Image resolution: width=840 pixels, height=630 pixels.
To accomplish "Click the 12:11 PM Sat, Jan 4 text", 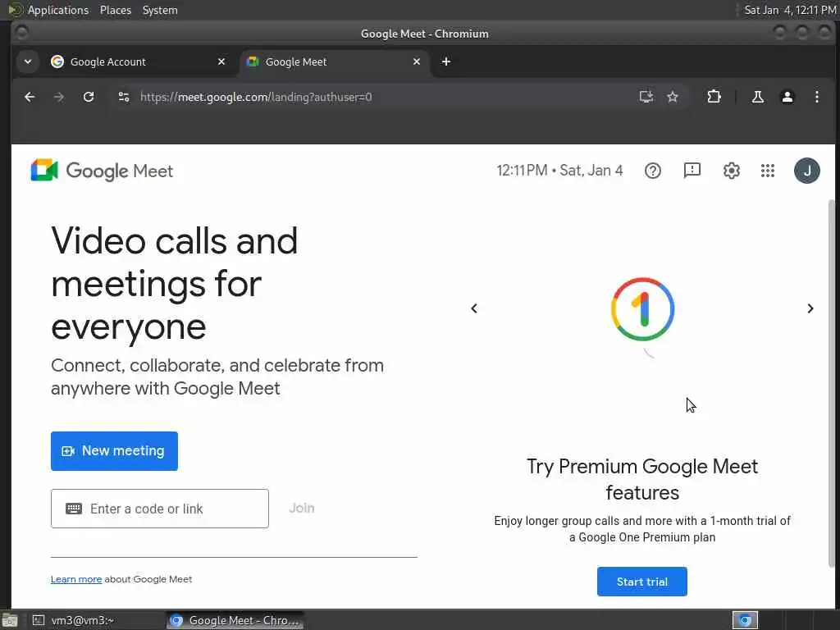I will click(x=559, y=171).
